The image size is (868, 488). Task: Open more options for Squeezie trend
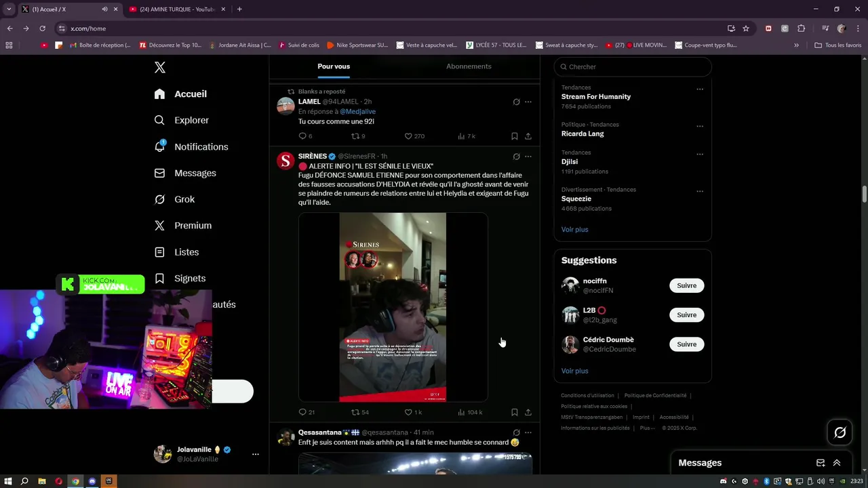click(700, 191)
